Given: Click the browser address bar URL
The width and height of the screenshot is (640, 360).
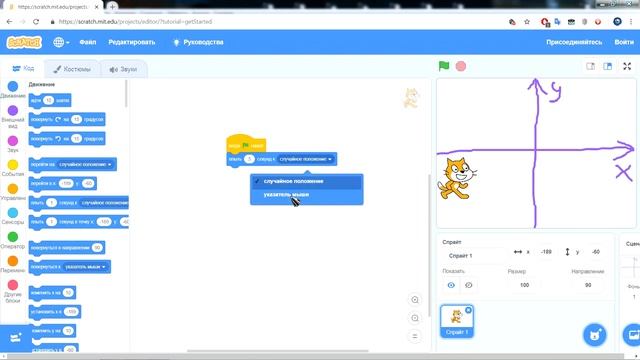Looking at the screenshot, I should tap(136, 22).
